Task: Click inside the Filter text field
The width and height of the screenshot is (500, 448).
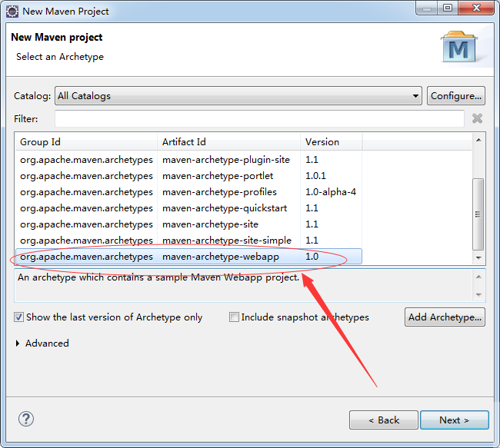Action: point(259,119)
